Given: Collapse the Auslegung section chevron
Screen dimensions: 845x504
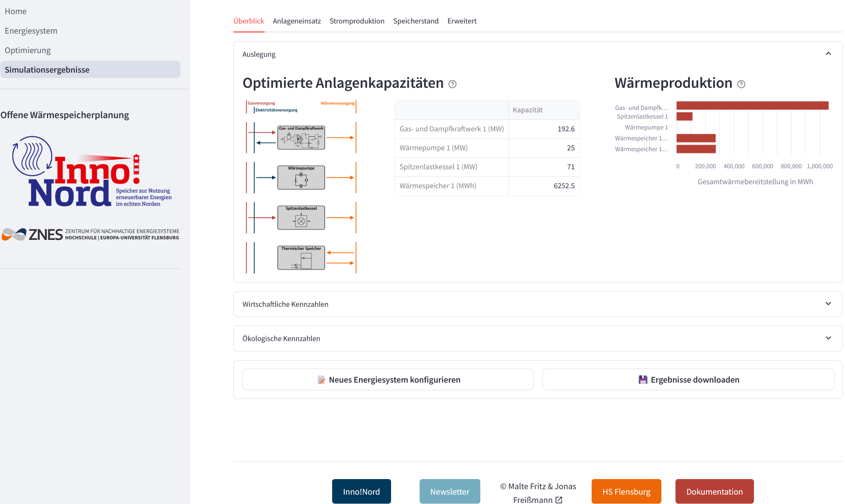Looking at the screenshot, I should (x=828, y=54).
